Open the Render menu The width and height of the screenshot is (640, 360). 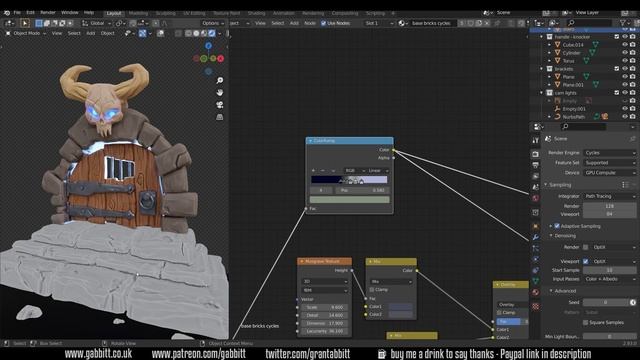(x=48, y=13)
